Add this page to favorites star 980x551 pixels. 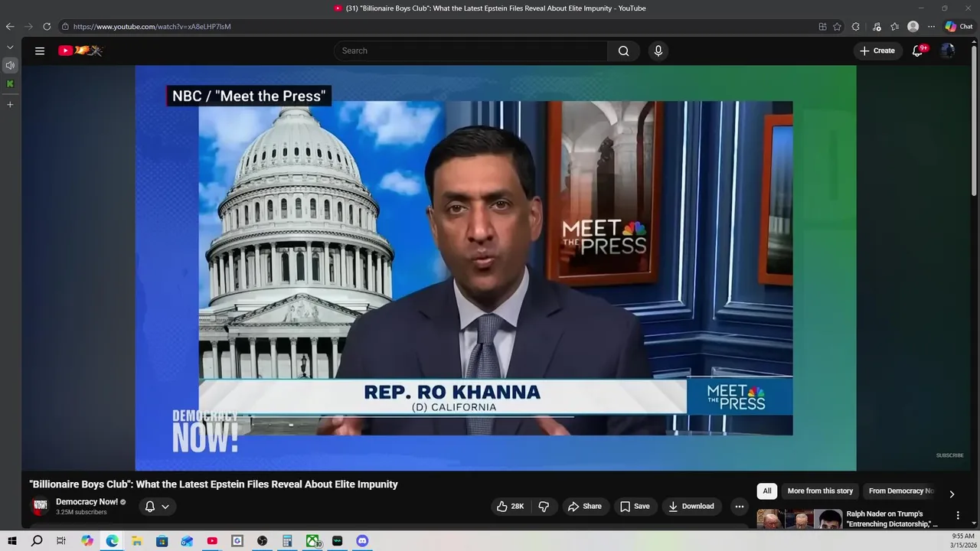[x=837, y=26]
